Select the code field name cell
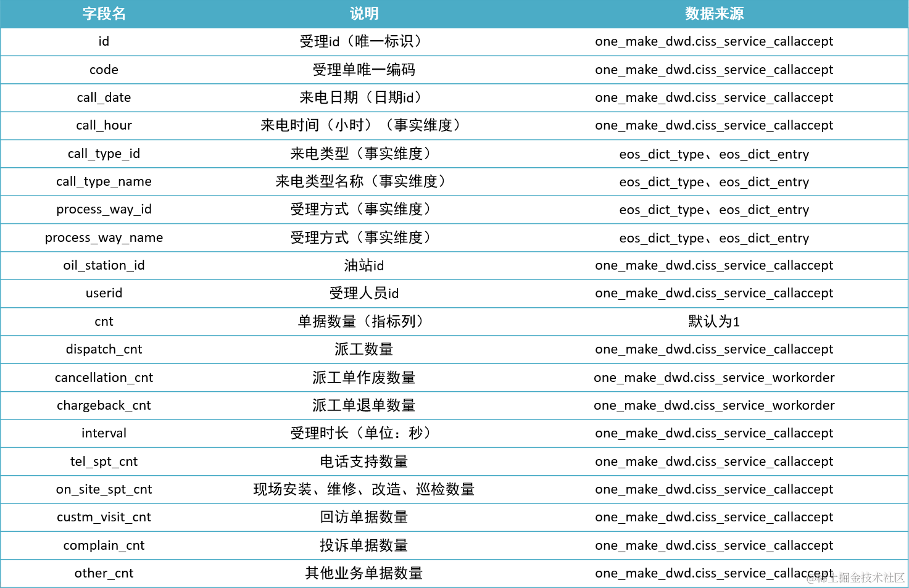Viewport: 909px width, 588px height. click(x=104, y=70)
